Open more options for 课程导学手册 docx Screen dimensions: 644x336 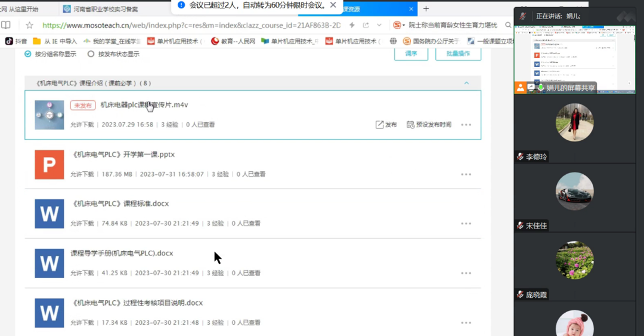coord(466,273)
